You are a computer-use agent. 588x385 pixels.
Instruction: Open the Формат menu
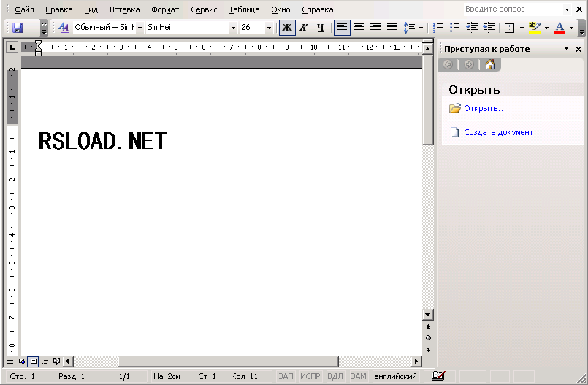[165, 9]
